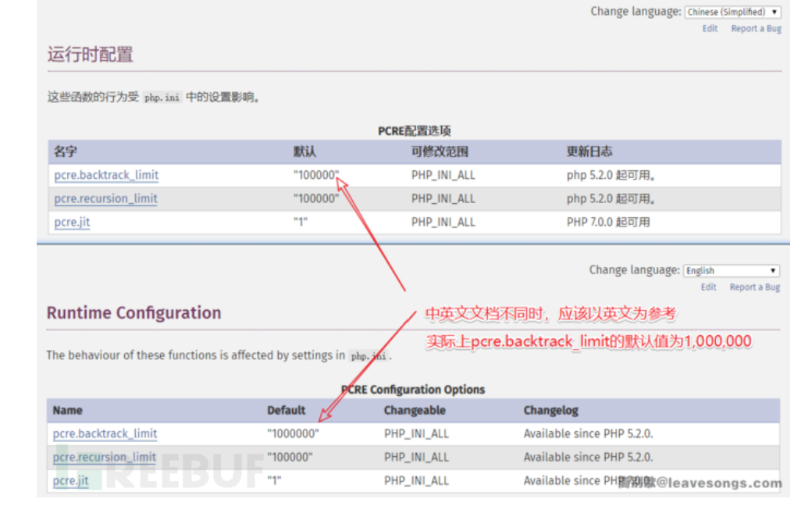This screenshot has height=517, width=812.
Task: Click the sentence 这些函数的行为受
Action: point(93,97)
